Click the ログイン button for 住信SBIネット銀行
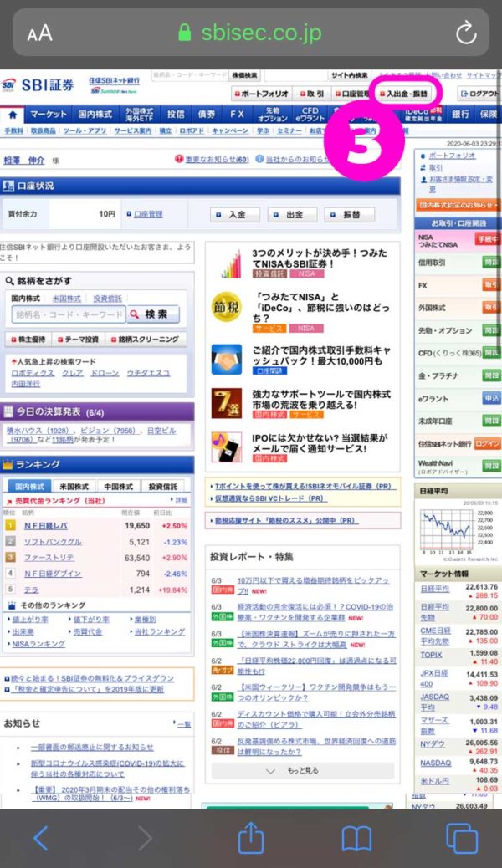This screenshot has width=502, height=868. point(487,443)
